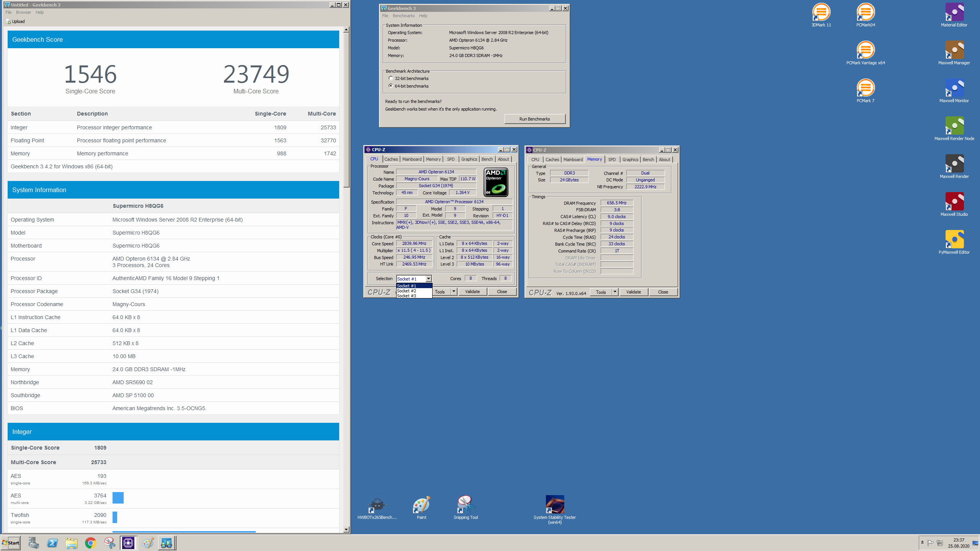Screen dimensions: 980x551
Task: Switch to SPD tab in right CPU-Z
Action: [x=612, y=160]
